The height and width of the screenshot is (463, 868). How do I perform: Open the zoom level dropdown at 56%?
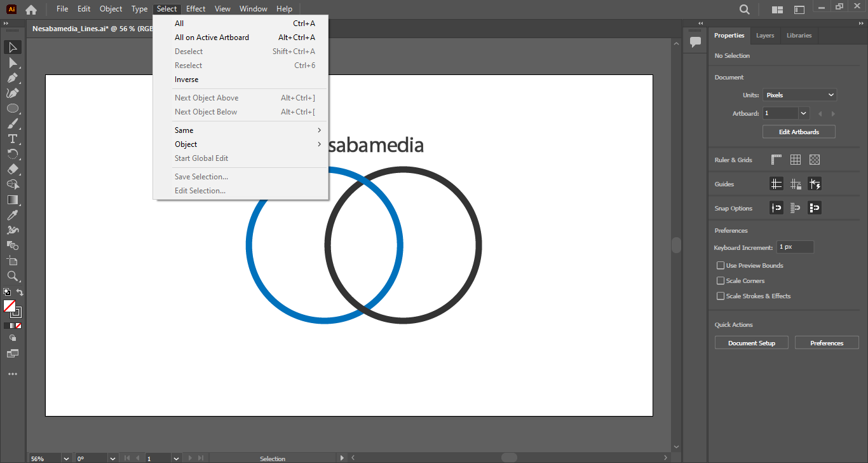point(66,458)
